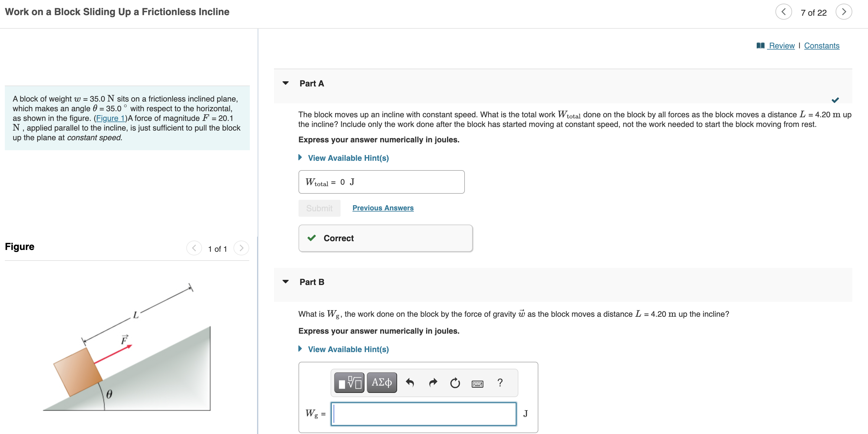
Task: Click the next figure arrow
Action: 241,248
